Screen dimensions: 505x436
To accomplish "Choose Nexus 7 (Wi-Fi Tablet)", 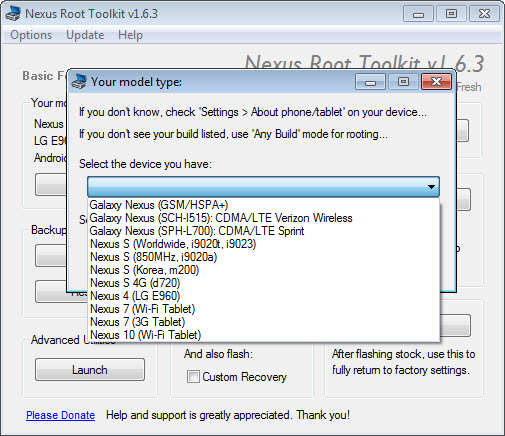I will [263, 309].
